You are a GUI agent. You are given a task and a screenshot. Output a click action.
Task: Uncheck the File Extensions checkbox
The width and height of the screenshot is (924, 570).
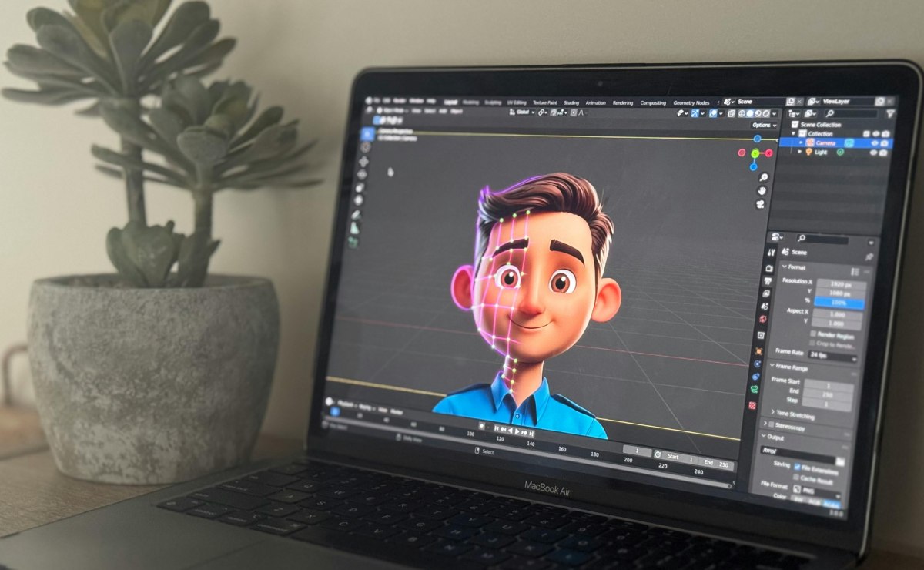coord(797,468)
